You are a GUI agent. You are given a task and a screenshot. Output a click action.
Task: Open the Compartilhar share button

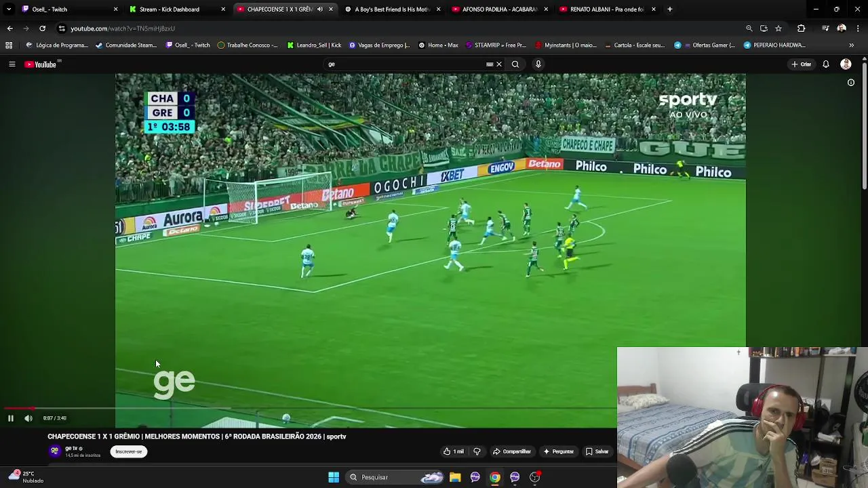(x=511, y=451)
